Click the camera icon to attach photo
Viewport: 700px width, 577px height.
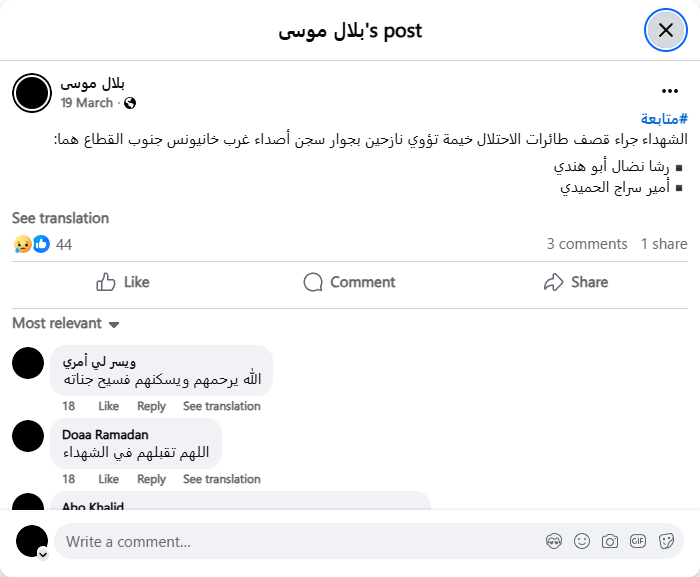610,541
